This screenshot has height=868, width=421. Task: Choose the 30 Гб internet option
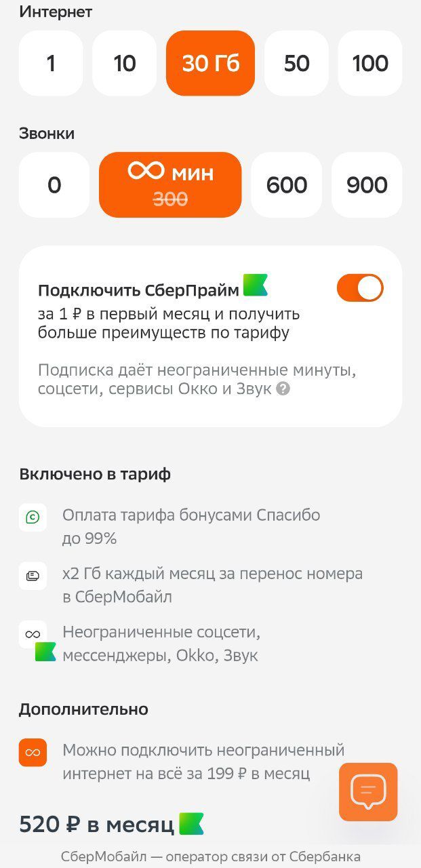[x=210, y=63]
